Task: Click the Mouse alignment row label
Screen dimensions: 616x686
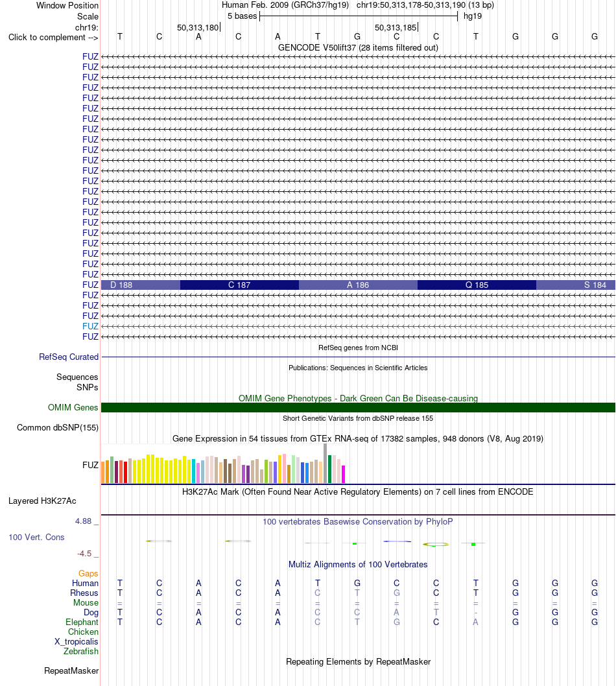Action: pos(86,602)
